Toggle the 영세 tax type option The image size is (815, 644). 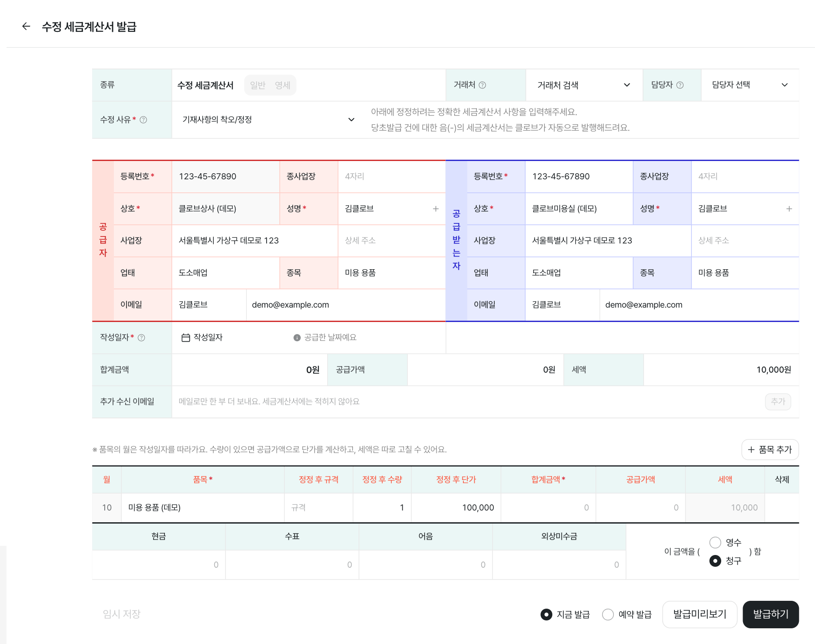point(283,85)
